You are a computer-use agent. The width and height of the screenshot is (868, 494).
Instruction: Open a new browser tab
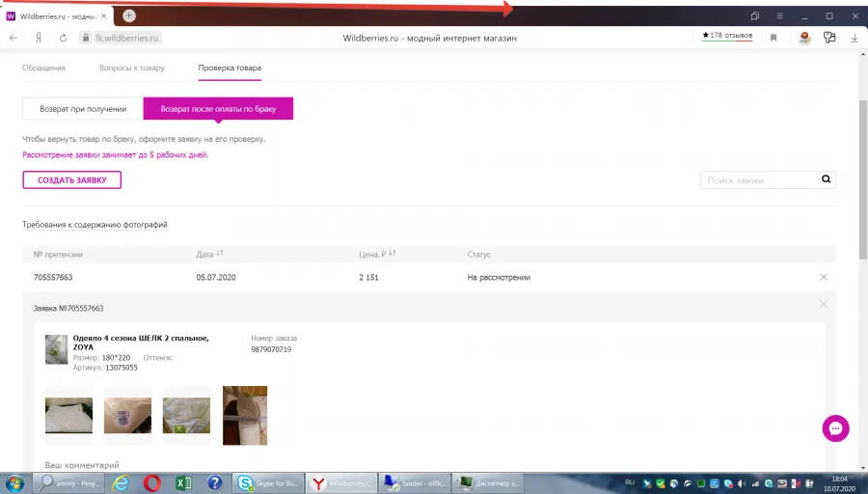[128, 15]
